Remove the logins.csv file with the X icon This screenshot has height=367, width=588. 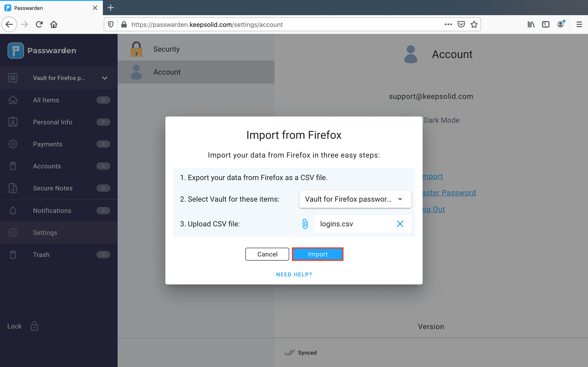pos(400,224)
